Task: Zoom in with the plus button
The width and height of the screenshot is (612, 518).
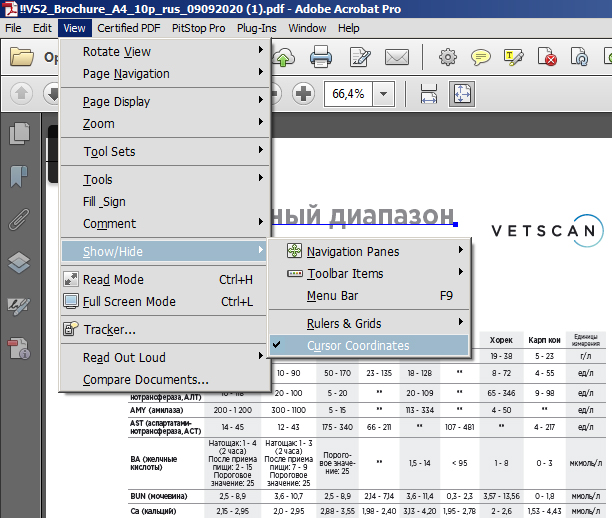Action: (303, 94)
